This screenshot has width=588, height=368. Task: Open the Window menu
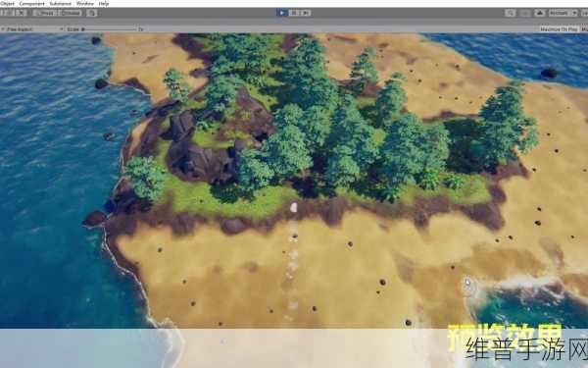pyautogui.click(x=85, y=4)
